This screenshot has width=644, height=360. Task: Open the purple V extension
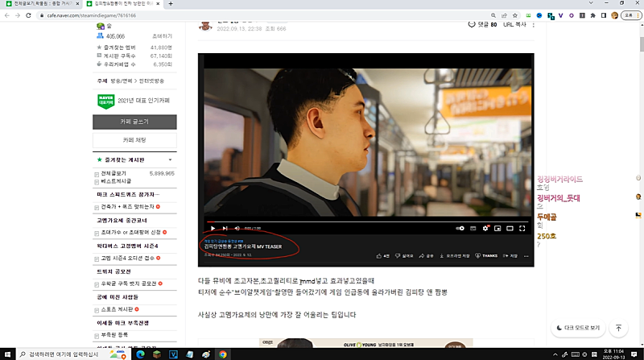560,15
